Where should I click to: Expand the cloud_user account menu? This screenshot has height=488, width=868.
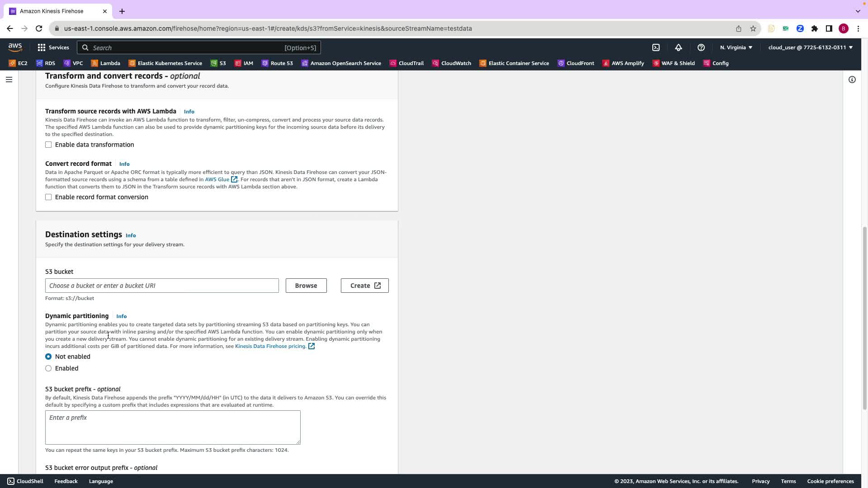810,47
